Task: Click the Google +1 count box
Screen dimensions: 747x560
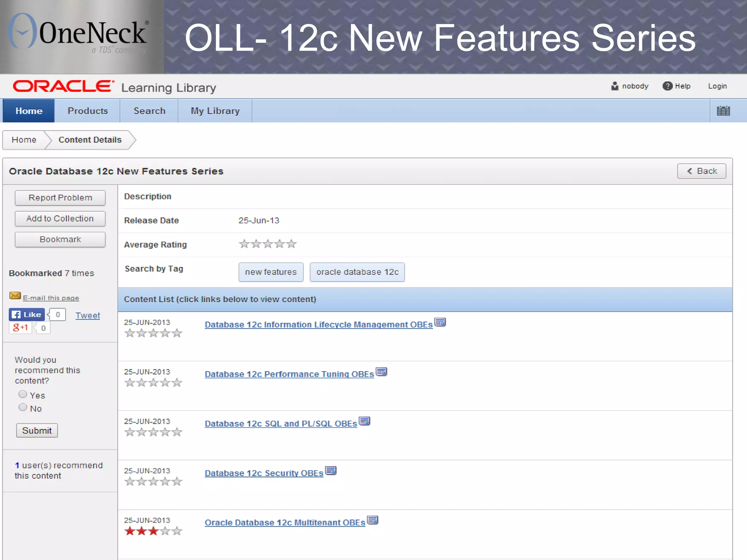Action: (43, 328)
